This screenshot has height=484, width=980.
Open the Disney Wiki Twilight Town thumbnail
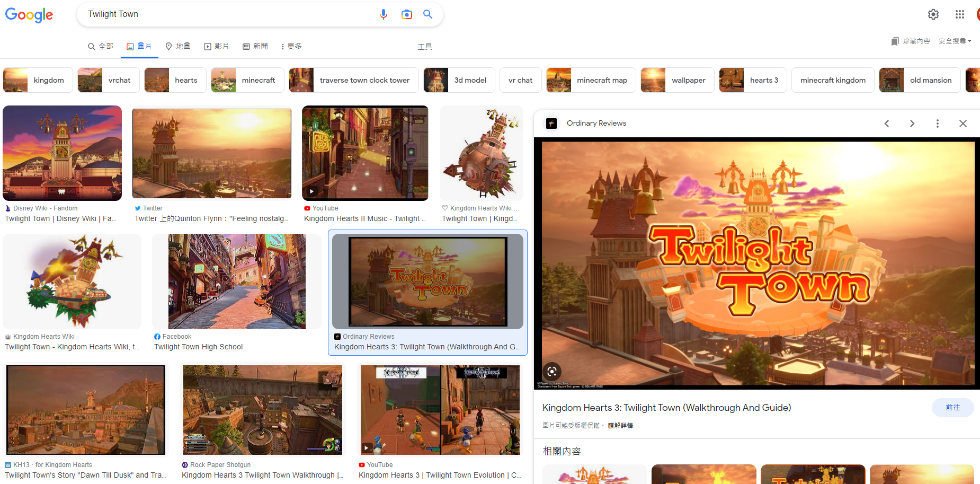tap(62, 153)
